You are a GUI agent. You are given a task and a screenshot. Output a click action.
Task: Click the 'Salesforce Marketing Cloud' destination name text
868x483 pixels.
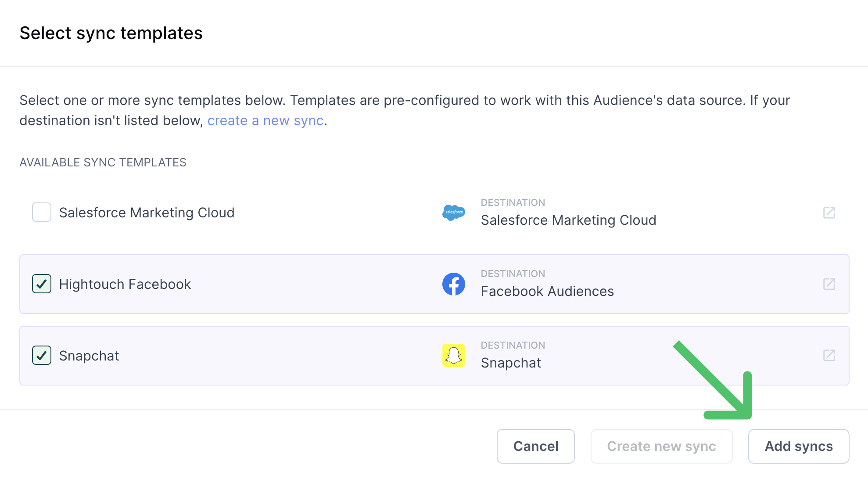[569, 220]
